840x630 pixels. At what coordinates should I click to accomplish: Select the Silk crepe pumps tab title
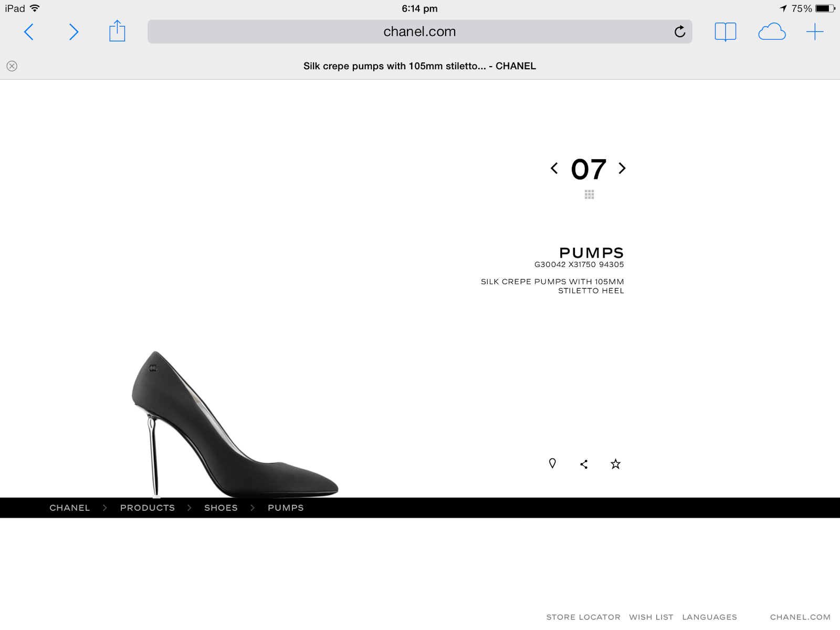coord(419,66)
